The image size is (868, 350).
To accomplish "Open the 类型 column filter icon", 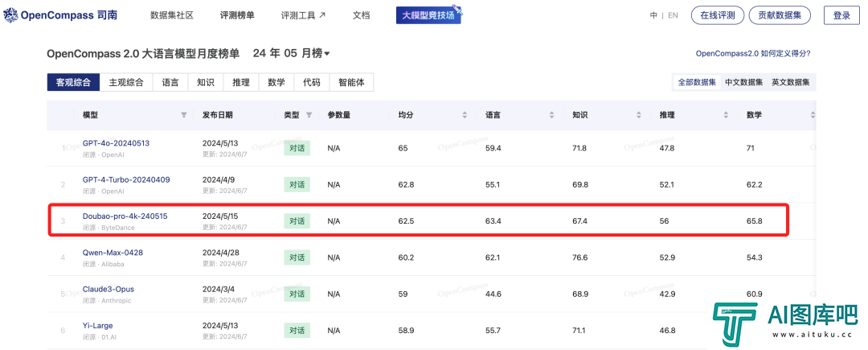I will tap(309, 115).
